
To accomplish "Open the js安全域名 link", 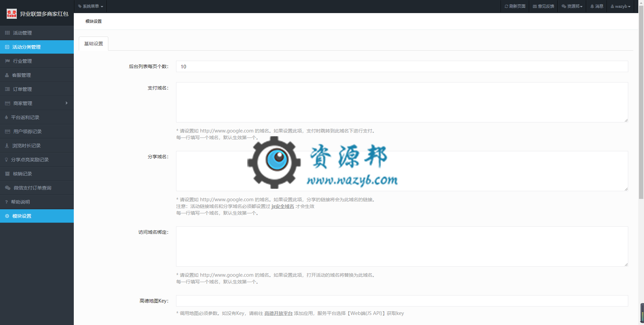I will 283,206.
